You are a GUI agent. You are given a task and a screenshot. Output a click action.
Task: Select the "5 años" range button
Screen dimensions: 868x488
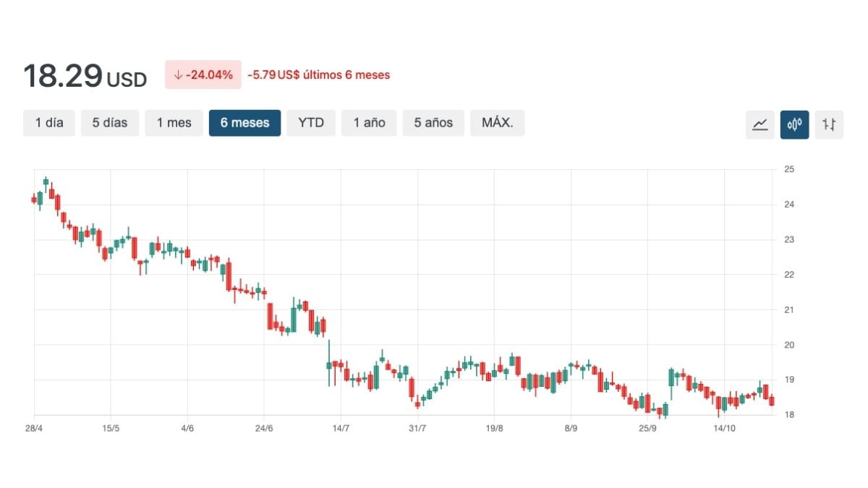[x=433, y=123]
